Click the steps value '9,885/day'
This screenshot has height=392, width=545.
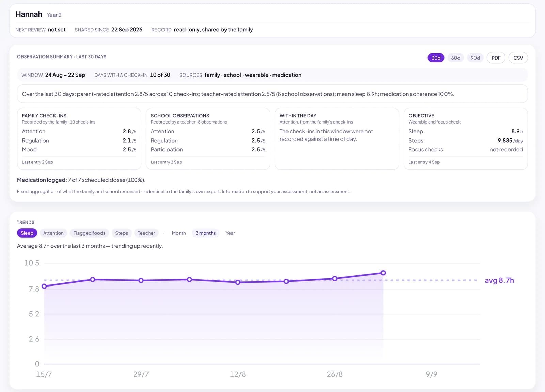tap(510, 141)
